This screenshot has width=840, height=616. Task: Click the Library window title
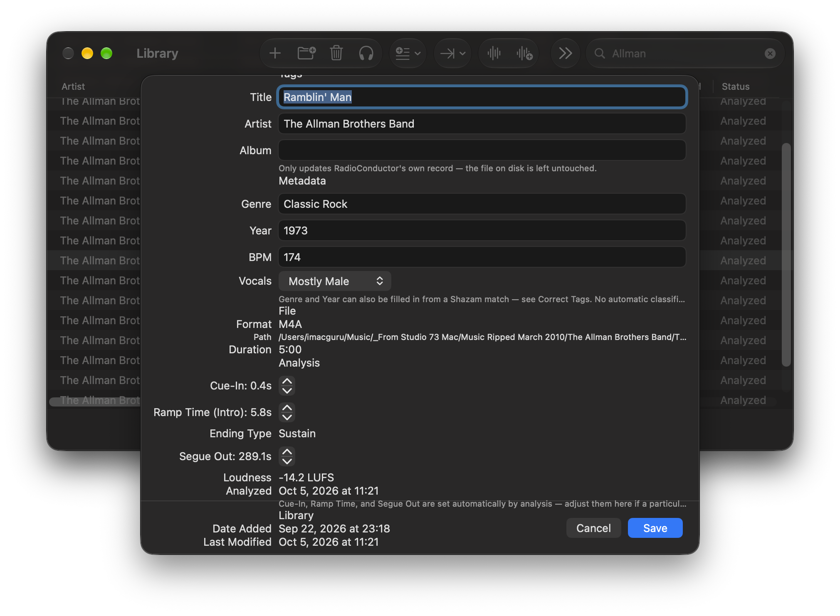[157, 53]
